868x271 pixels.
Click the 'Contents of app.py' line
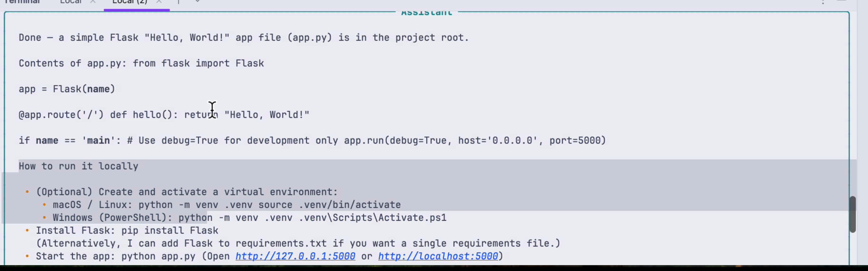pyautogui.click(x=141, y=64)
